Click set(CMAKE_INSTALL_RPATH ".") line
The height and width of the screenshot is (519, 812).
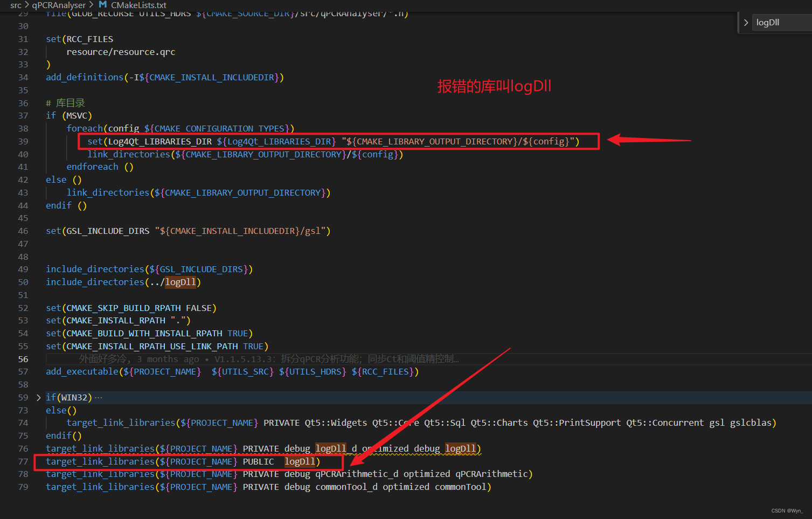(x=118, y=320)
